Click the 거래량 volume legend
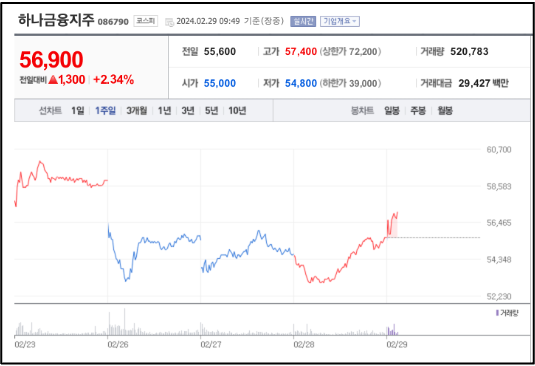 tap(507, 313)
